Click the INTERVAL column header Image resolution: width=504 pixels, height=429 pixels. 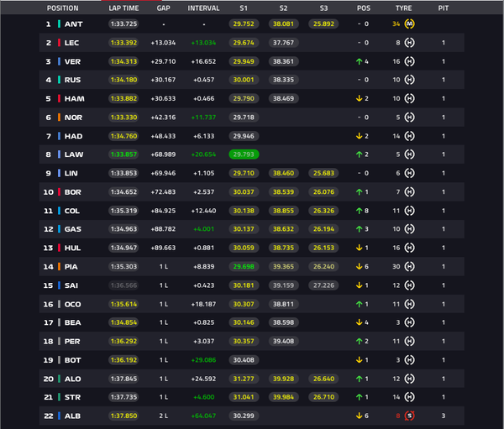[203, 8]
